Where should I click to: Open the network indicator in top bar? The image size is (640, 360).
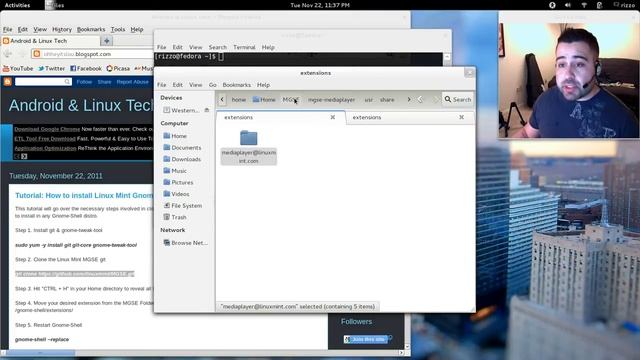(x=584, y=5)
